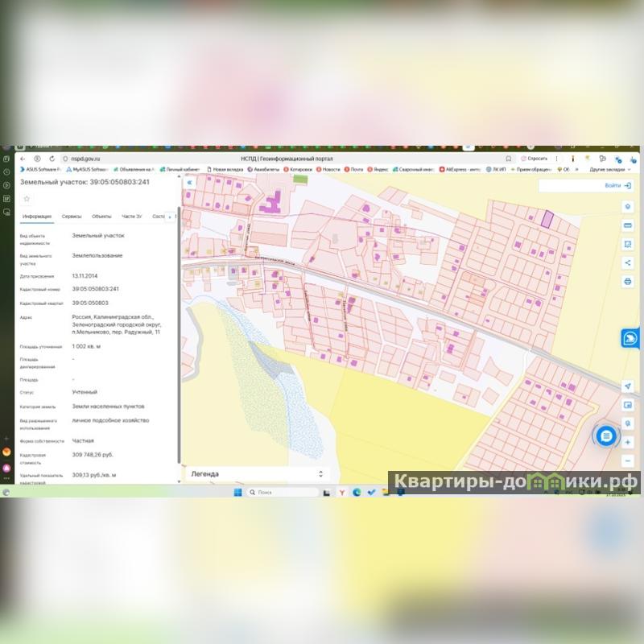Click the share map icon

[628, 262]
